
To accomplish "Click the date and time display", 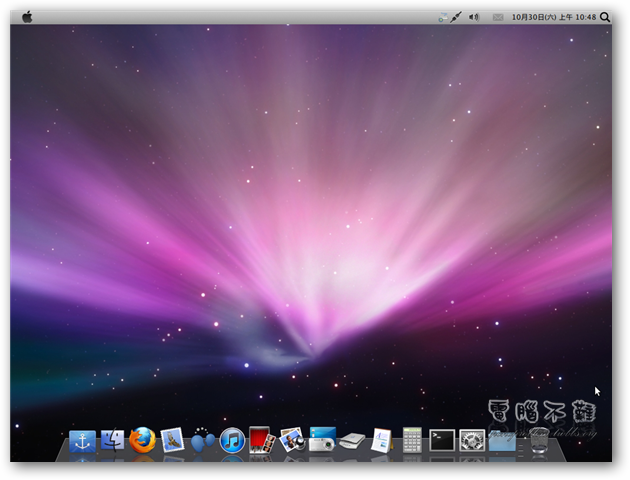I will click(553, 17).
